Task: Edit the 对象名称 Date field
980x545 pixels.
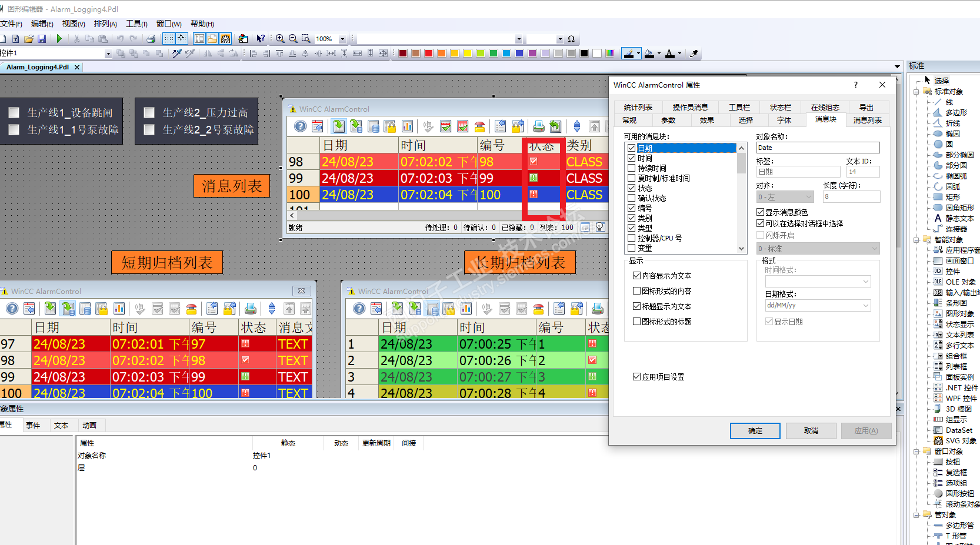Action: [818, 148]
